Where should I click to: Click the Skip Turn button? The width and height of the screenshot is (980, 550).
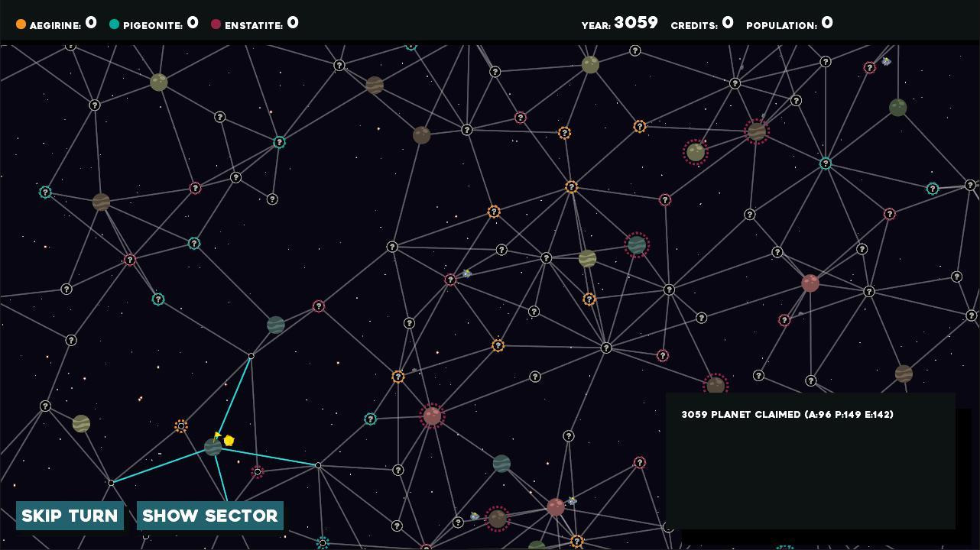(70, 516)
